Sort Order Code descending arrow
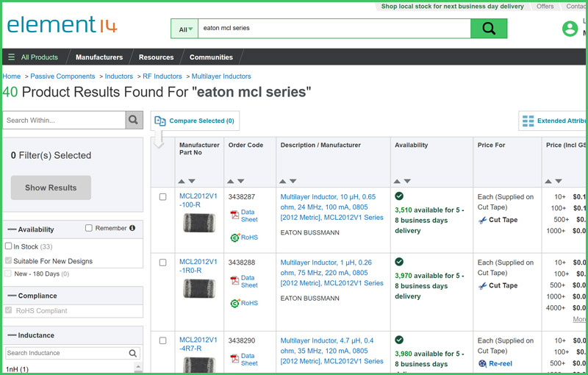This screenshot has width=588, height=375. (241, 181)
